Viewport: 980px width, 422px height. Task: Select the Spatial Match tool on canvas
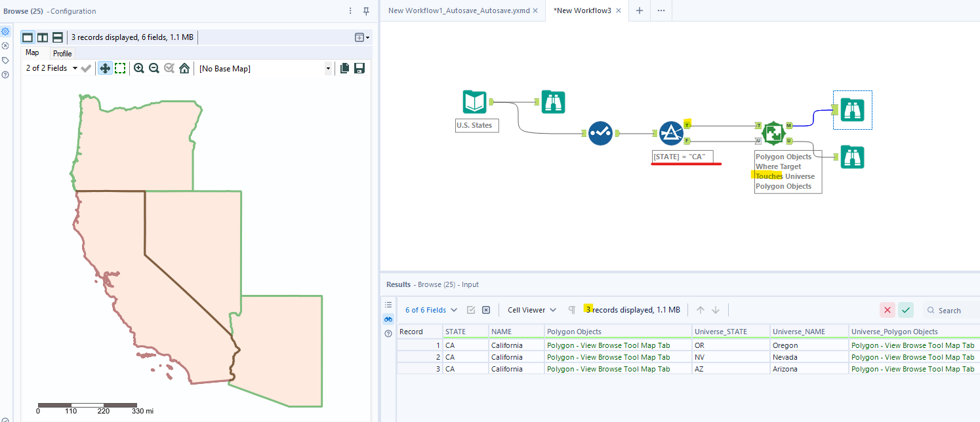coord(773,133)
